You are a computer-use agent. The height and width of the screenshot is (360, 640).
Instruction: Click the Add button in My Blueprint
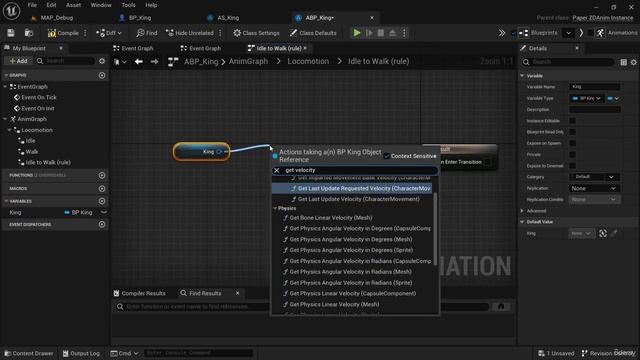click(18, 61)
